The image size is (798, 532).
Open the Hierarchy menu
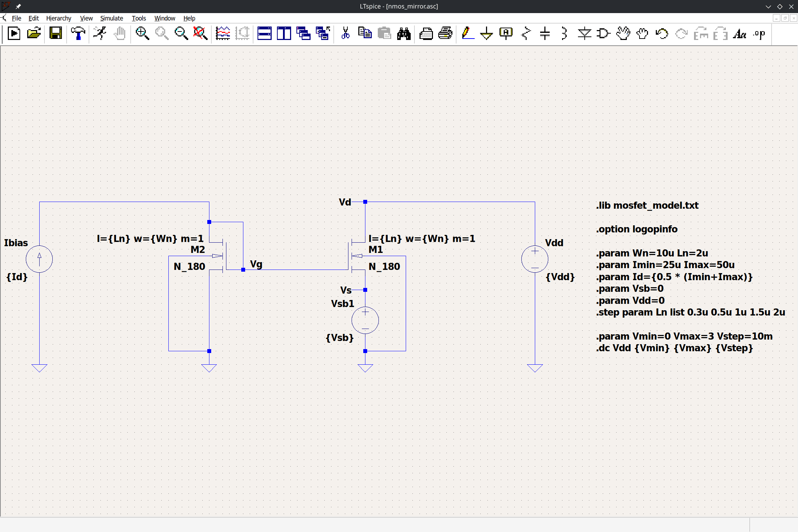click(x=59, y=18)
